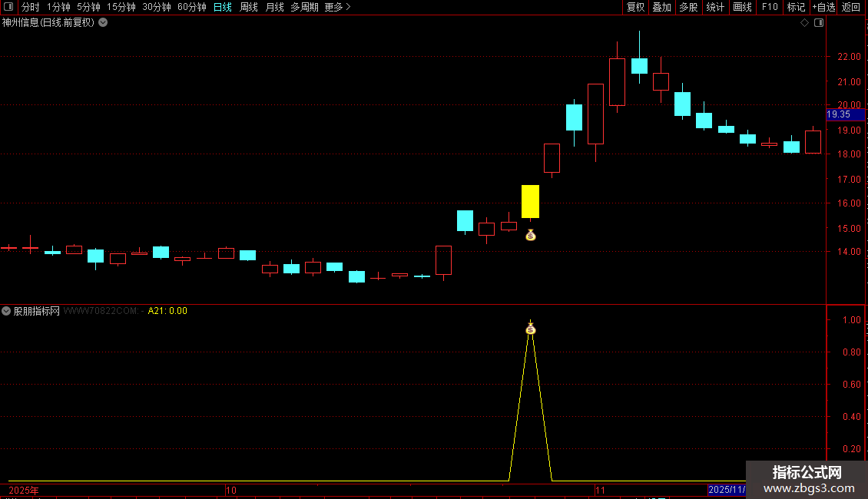Click the 10 month marker on time axis

[x=231, y=490]
